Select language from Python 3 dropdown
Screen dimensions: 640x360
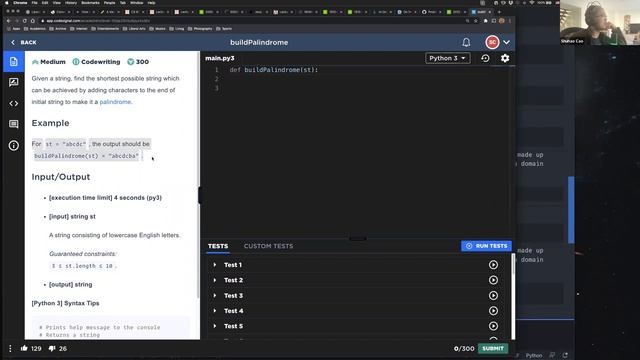point(447,58)
